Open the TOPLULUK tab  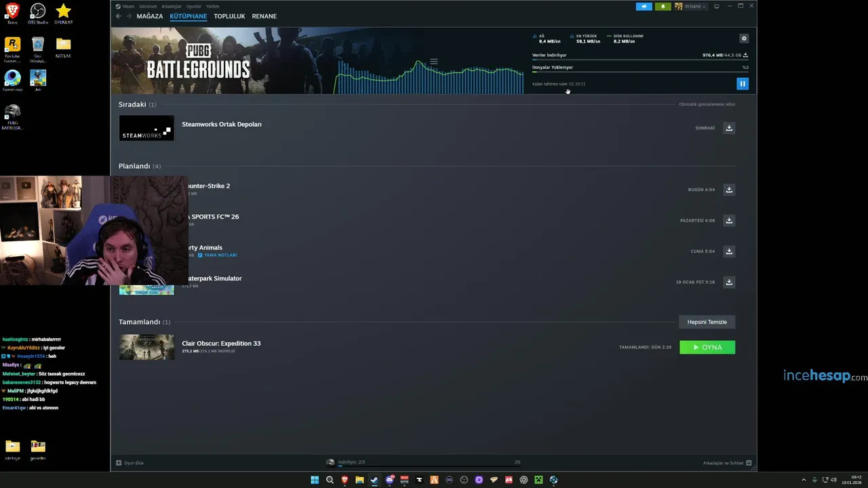pyautogui.click(x=229, y=16)
